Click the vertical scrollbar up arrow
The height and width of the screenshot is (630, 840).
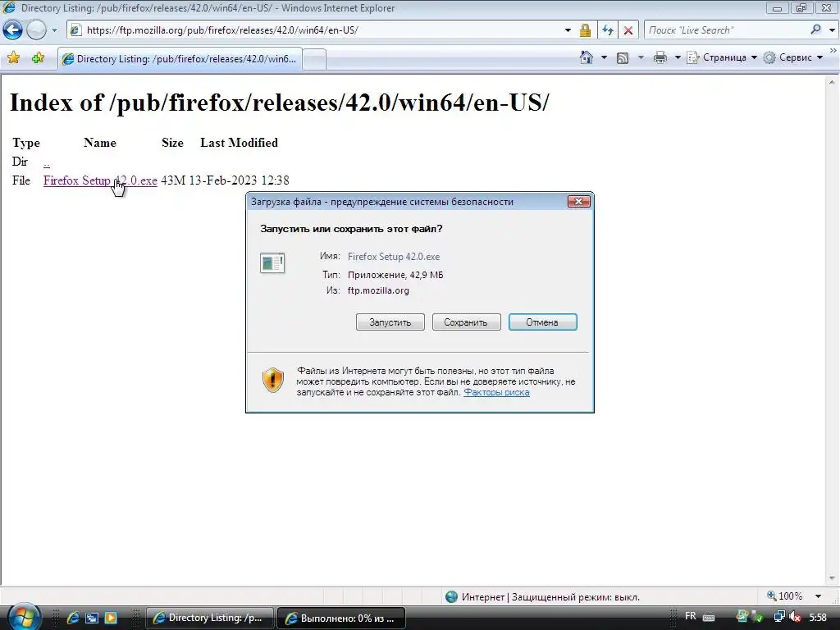click(832, 81)
